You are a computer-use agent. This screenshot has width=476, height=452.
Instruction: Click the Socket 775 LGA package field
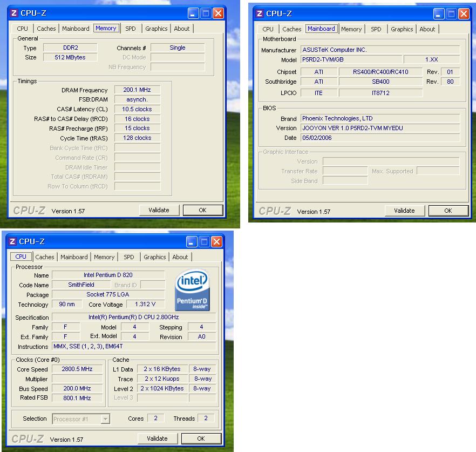point(108,295)
